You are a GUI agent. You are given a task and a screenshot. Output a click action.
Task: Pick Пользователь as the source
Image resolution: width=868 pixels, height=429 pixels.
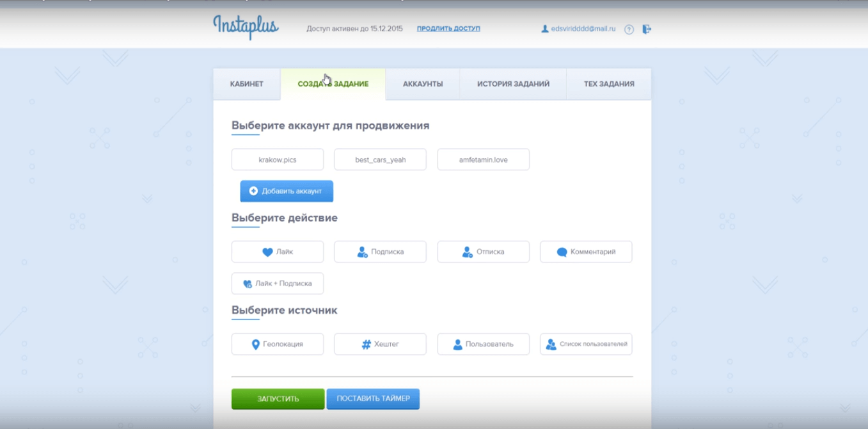483,344
